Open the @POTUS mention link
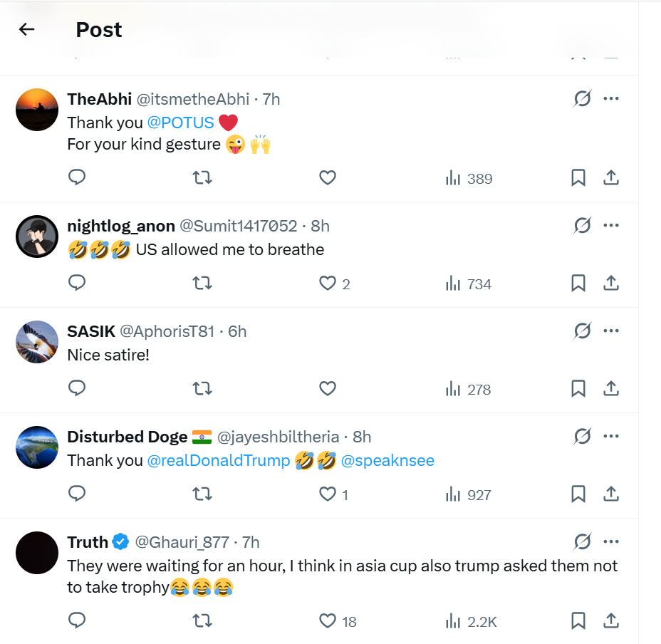The image size is (661, 644). [180, 123]
